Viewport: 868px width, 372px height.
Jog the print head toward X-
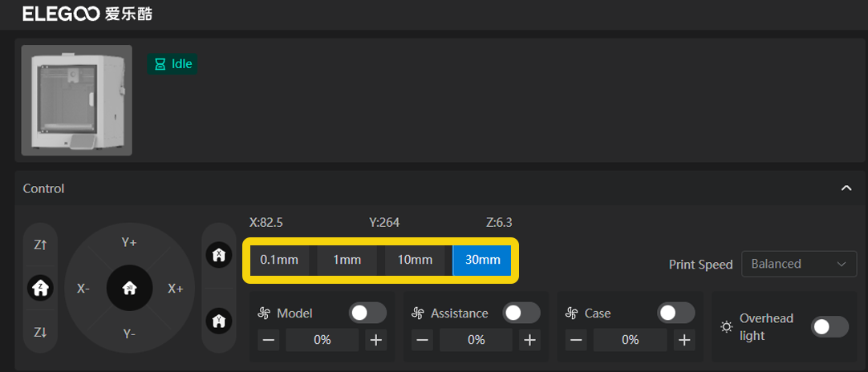pos(83,289)
